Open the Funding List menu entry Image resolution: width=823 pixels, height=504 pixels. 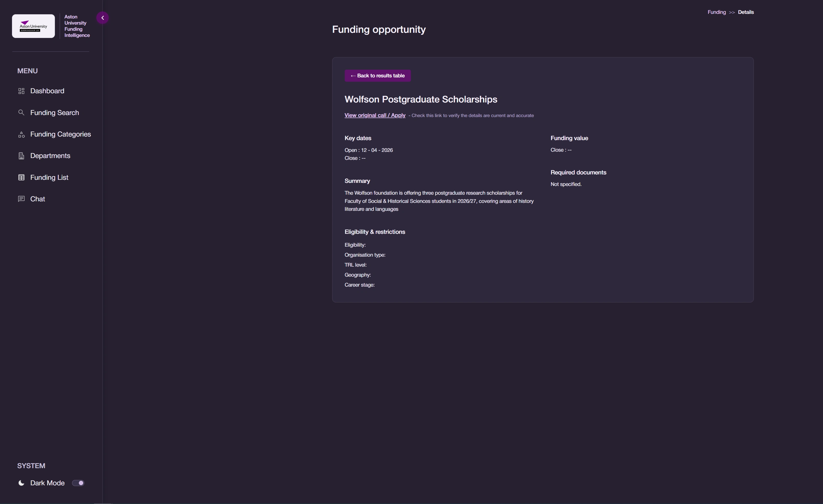(49, 177)
